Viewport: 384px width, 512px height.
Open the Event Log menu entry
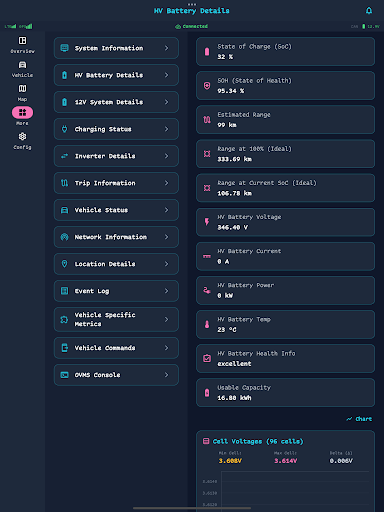tap(116, 291)
